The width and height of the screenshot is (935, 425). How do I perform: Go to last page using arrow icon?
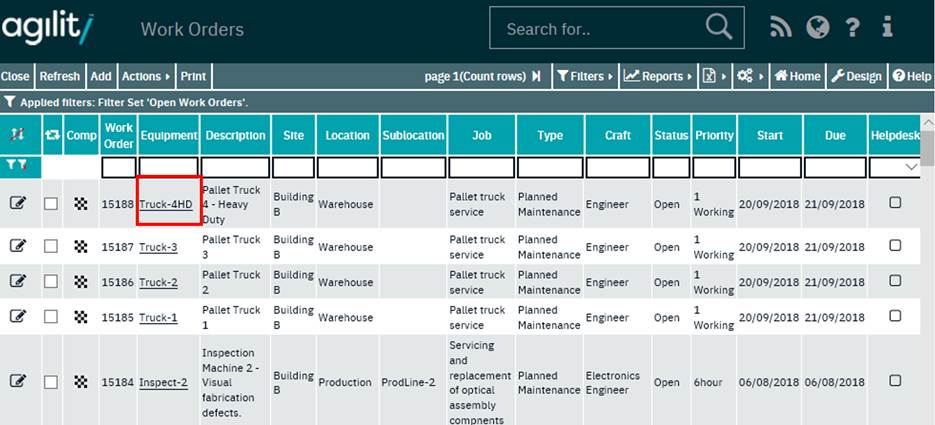point(536,76)
